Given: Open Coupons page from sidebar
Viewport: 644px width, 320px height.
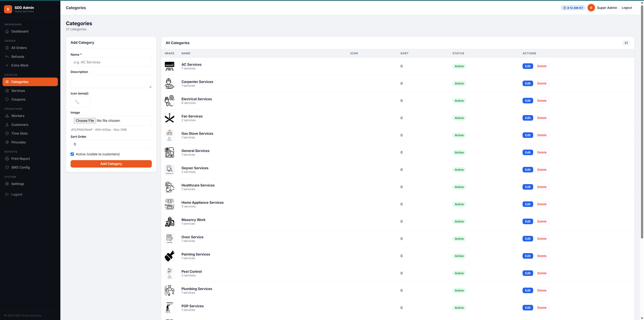Looking at the screenshot, I should click(30, 99).
